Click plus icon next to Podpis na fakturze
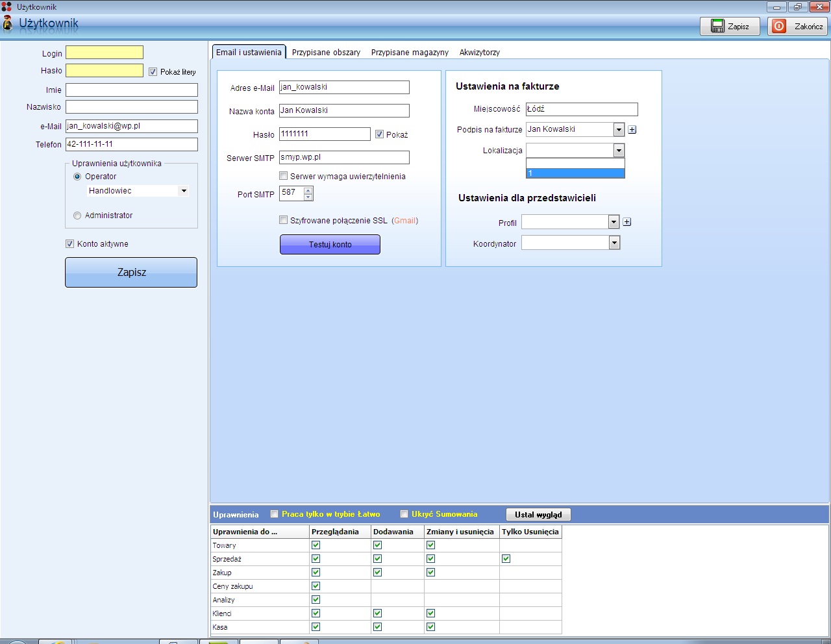 (632, 130)
